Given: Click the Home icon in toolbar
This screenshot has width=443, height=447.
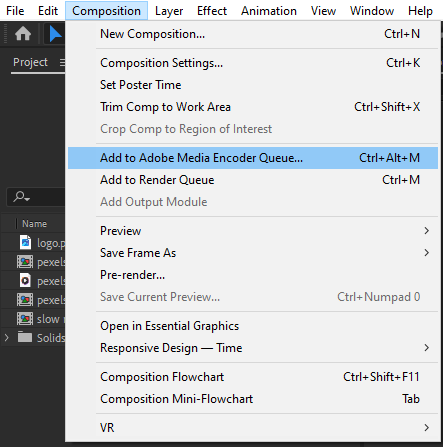Looking at the screenshot, I should click(x=23, y=34).
